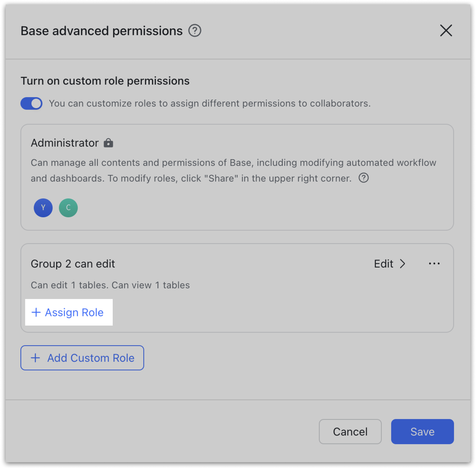Click the Y collaborator avatar

[x=43, y=208]
